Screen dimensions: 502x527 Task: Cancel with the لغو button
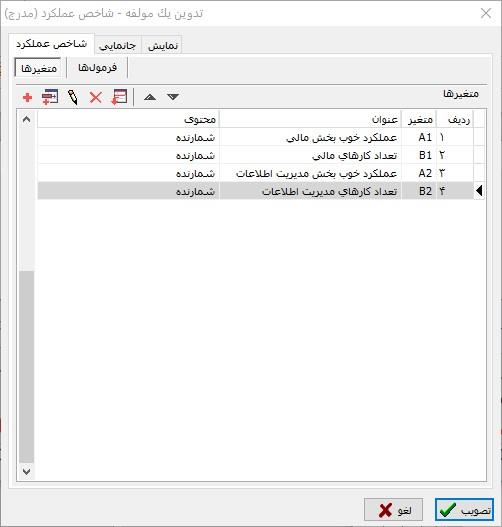[x=393, y=510]
